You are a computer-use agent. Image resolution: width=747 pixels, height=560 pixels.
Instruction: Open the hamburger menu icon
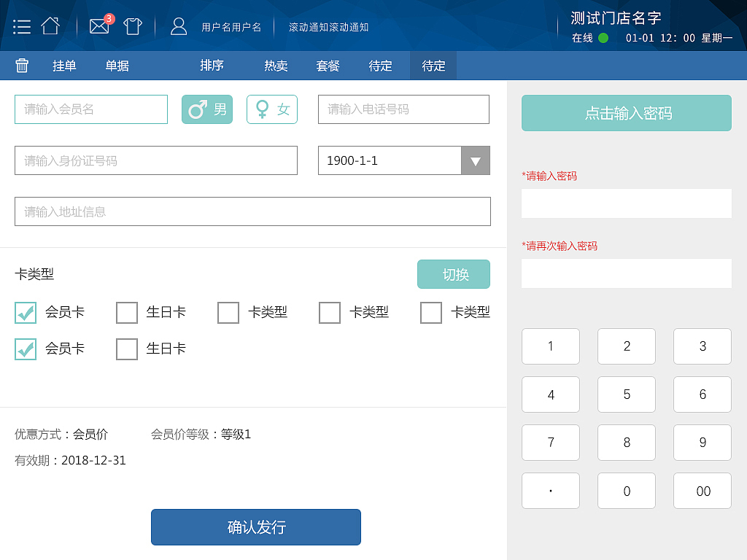[21, 24]
